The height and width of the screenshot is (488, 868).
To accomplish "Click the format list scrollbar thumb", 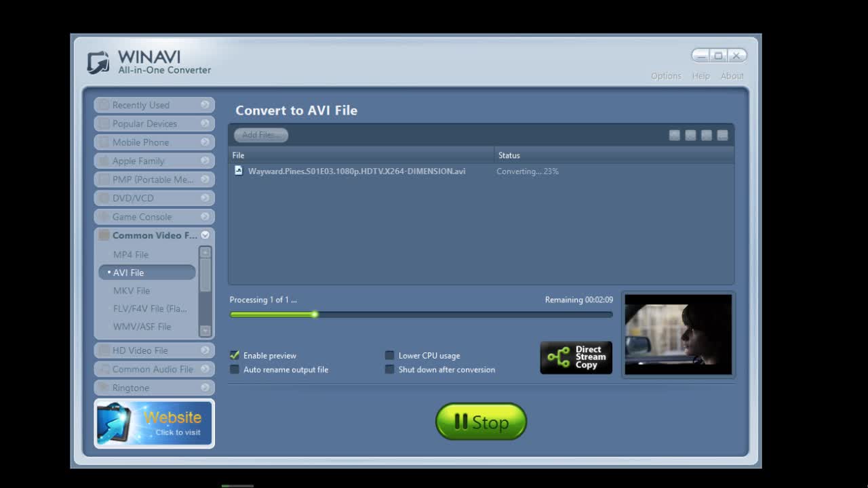I will (205, 274).
